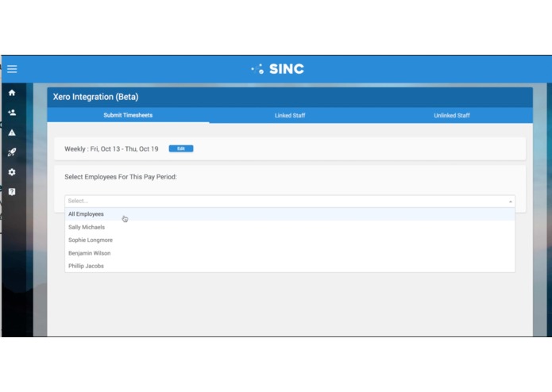
Task: Open the rocket sidebar icon
Action: 12,152
